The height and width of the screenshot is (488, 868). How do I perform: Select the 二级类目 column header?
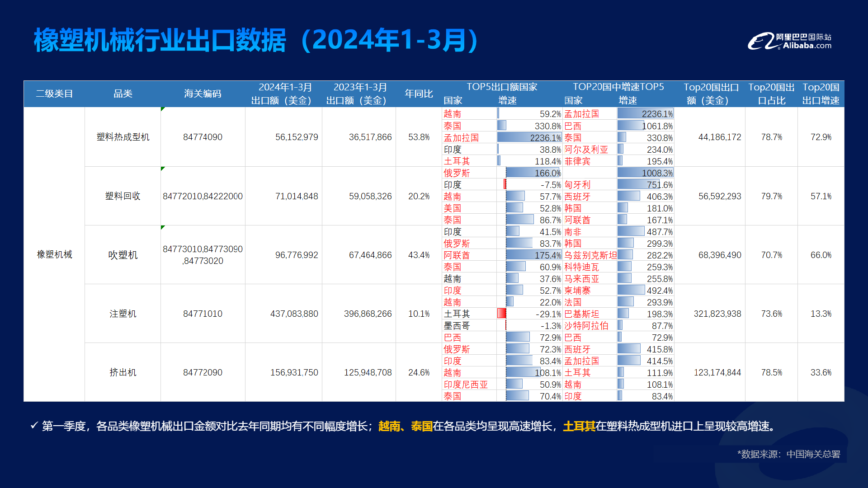(x=54, y=94)
